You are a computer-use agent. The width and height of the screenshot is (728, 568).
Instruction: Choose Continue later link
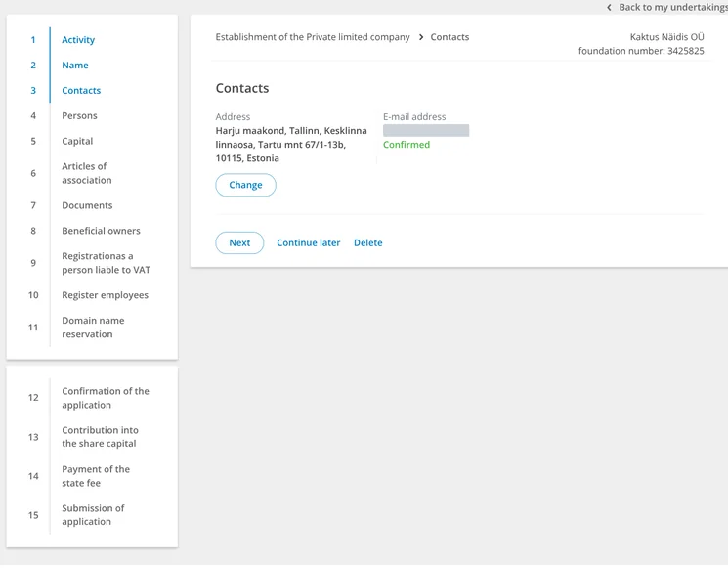(x=308, y=242)
